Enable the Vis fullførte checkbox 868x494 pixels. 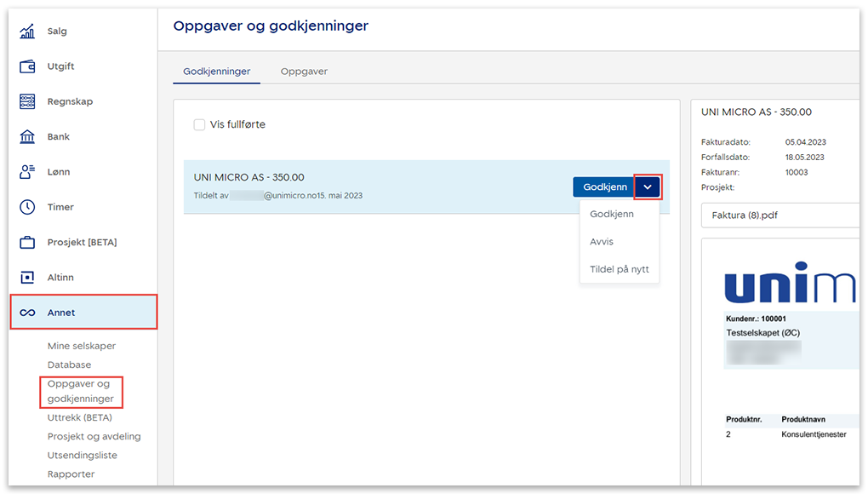(199, 125)
